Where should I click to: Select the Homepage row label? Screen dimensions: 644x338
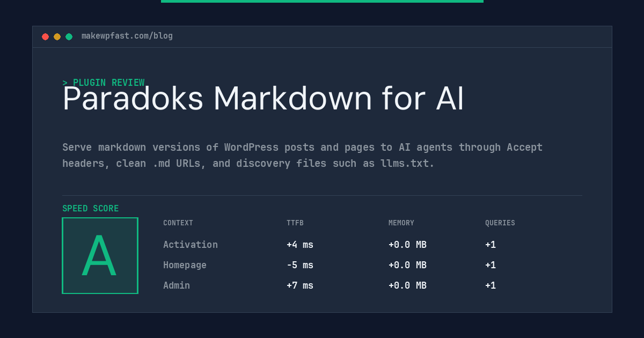[185, 265]
